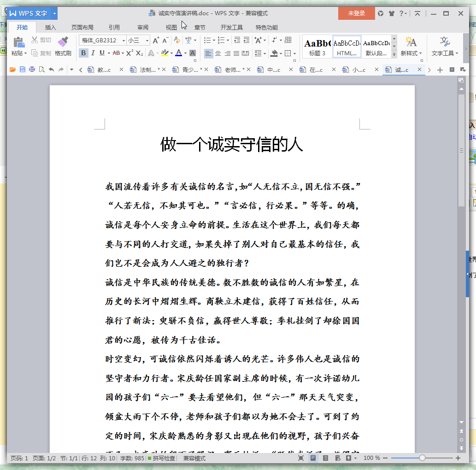Toggle underline formatting
Screen dimensions: 476x470
point(102,53)
